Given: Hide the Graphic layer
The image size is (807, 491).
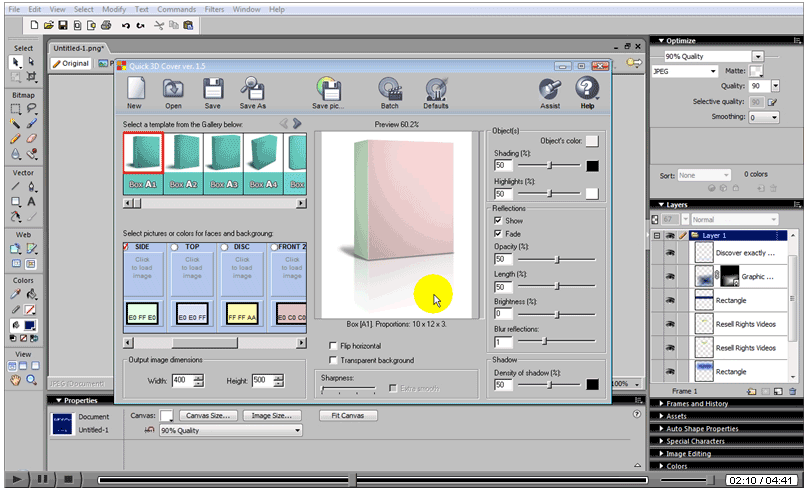Looking at the screenshot, I should [x=670, y=276].
